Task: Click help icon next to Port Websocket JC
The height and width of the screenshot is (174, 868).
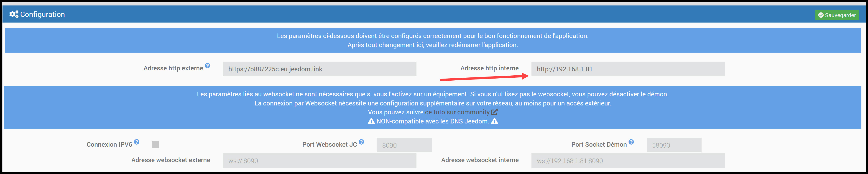Action: [x=361, y=142]
